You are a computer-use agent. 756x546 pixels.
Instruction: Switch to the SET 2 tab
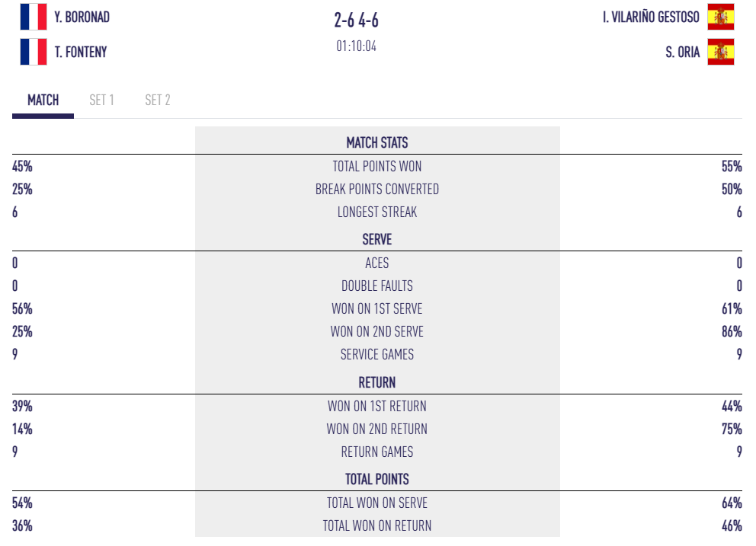coord(158,100)
